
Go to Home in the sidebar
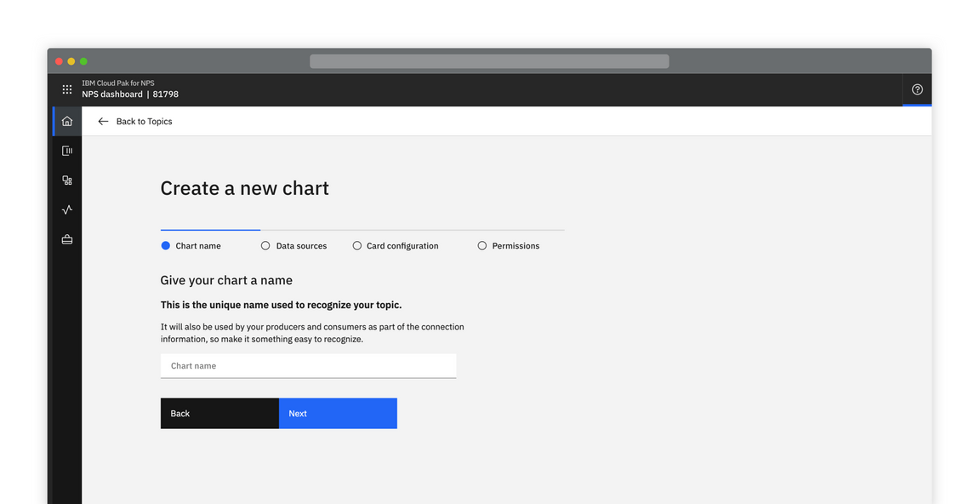(67, 121)
